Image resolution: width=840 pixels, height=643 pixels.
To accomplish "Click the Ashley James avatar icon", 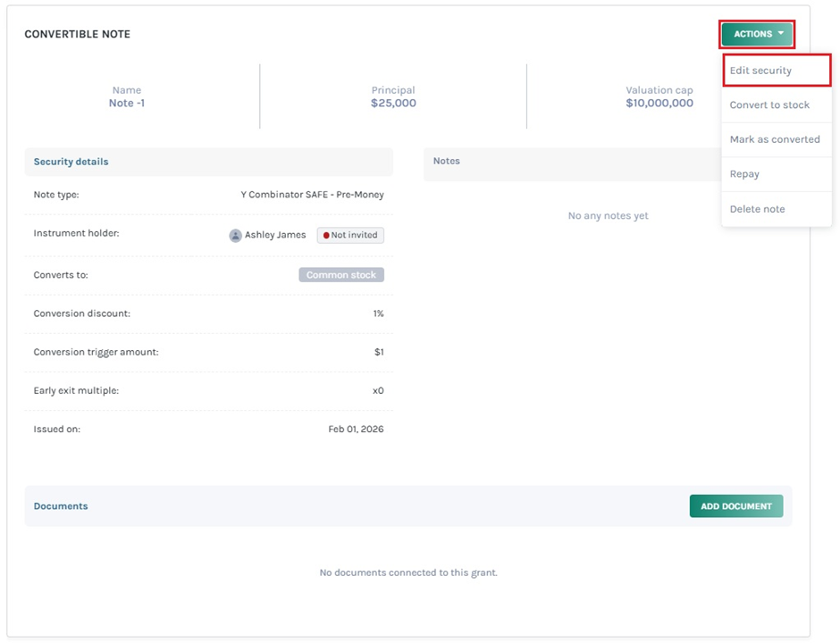I will tap(235, 236).
